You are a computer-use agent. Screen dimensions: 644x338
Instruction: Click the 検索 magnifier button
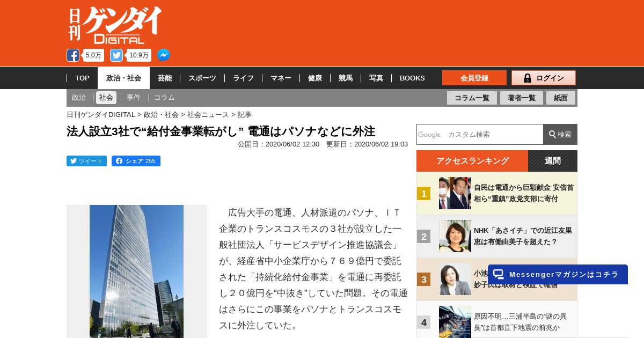coord(560,134)
